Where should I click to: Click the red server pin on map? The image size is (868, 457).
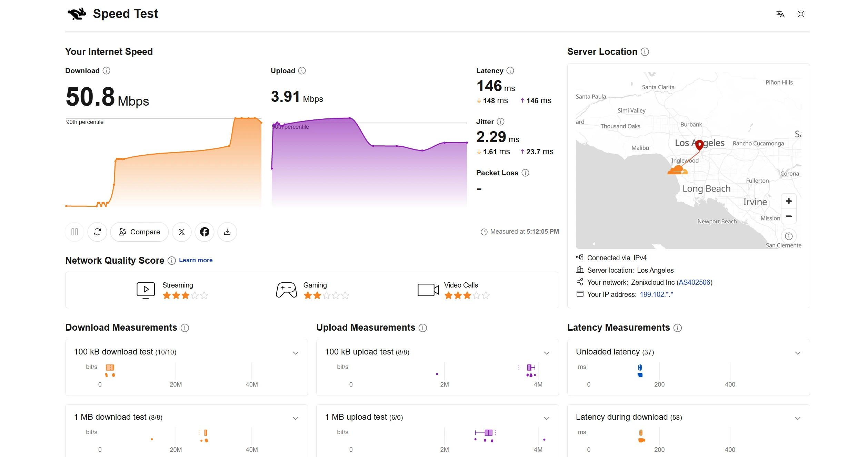(699, 145)
